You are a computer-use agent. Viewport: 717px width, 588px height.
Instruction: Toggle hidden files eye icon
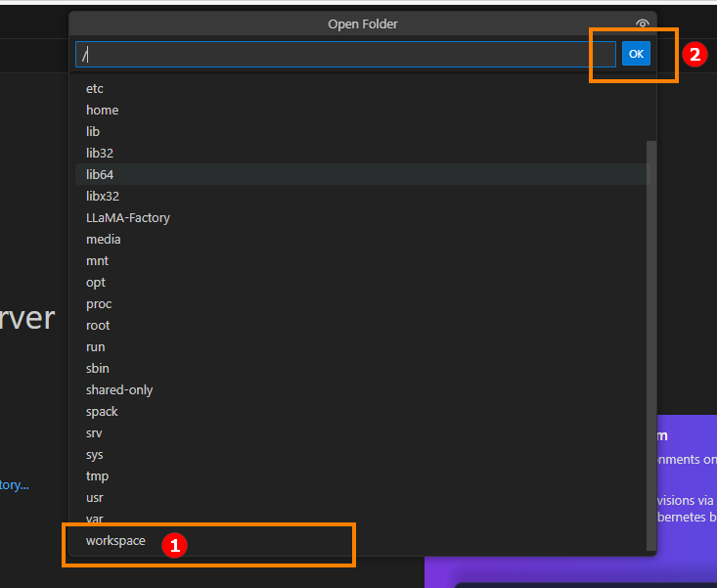642,24
